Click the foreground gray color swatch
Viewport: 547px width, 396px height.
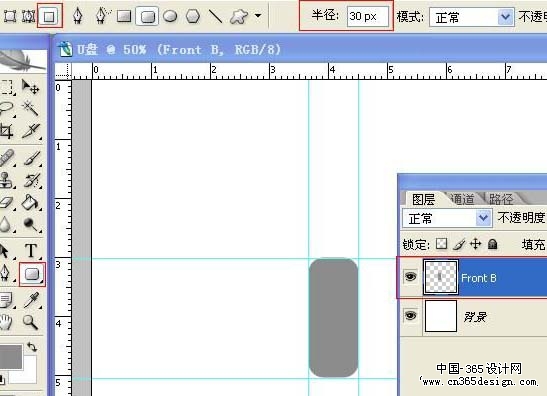tap(11, 357)
